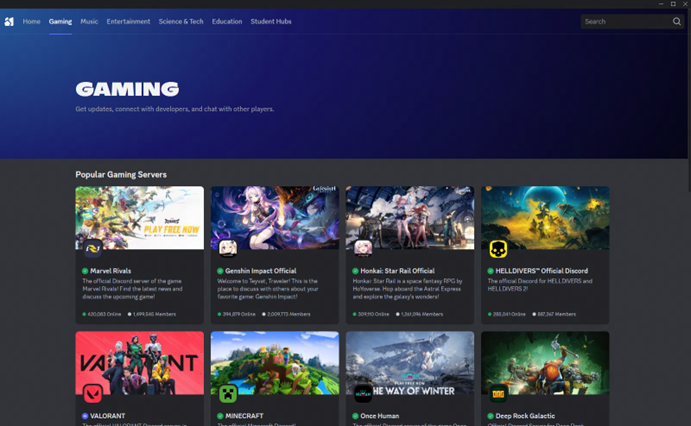691x426 pixels.
Task: Click Once Human verified badge icon
Action: click(355, 416)
